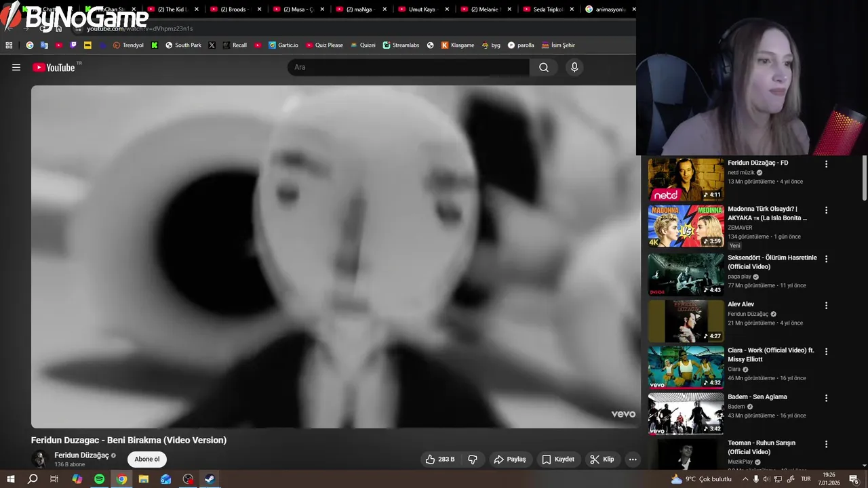The width and height of the screenshot is (868, 488).
Task: Click the Kaydet save button
Action: click(x=558, y=459)
